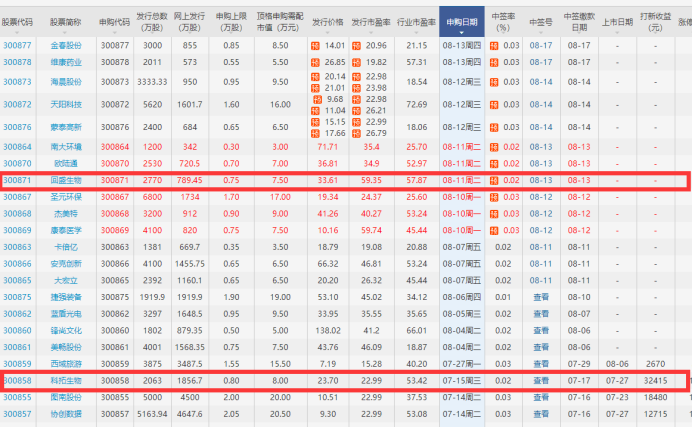
Task: Click the 预 icon beside price 26.85
Action: 315,63
